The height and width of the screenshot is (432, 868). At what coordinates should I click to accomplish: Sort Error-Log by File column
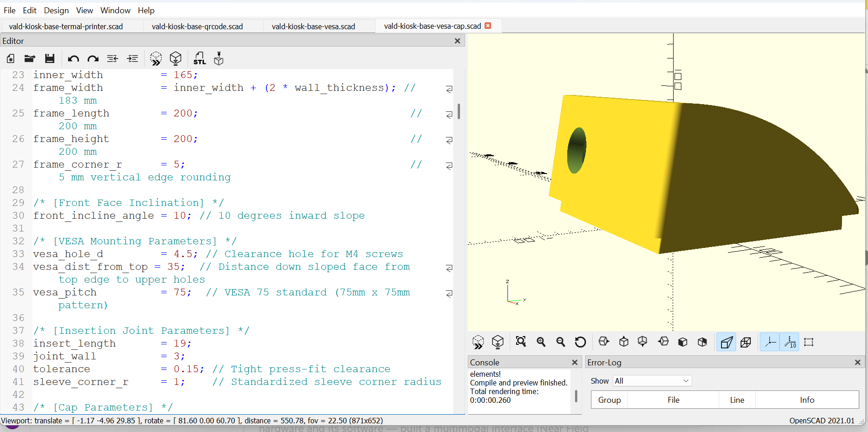[x=673, y=400]
